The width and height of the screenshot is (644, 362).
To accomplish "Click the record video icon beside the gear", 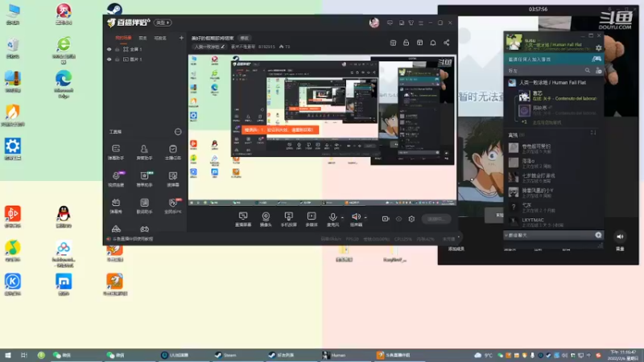I will 386,219.
